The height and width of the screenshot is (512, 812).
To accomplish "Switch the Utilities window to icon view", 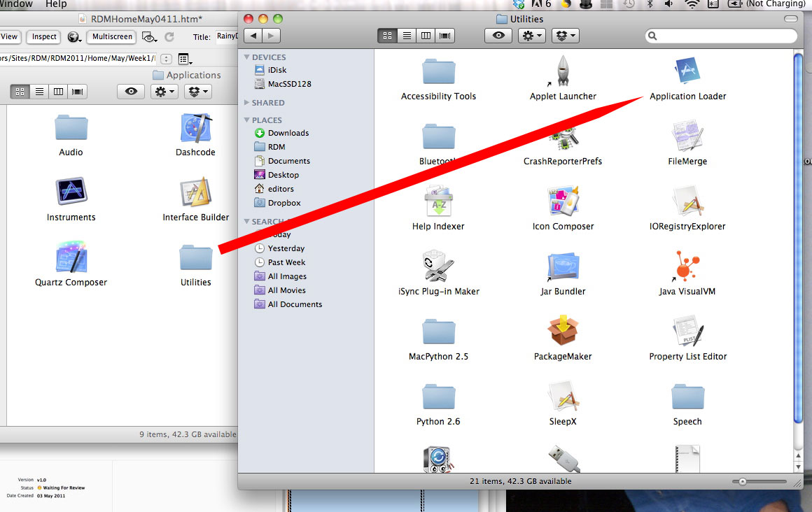I will (x=387, y=36).
